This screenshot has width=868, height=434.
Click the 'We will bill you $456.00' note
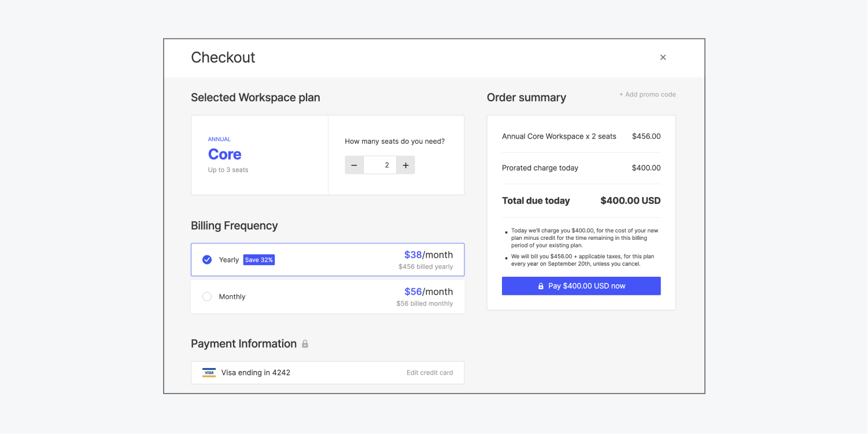coord(583,260)
